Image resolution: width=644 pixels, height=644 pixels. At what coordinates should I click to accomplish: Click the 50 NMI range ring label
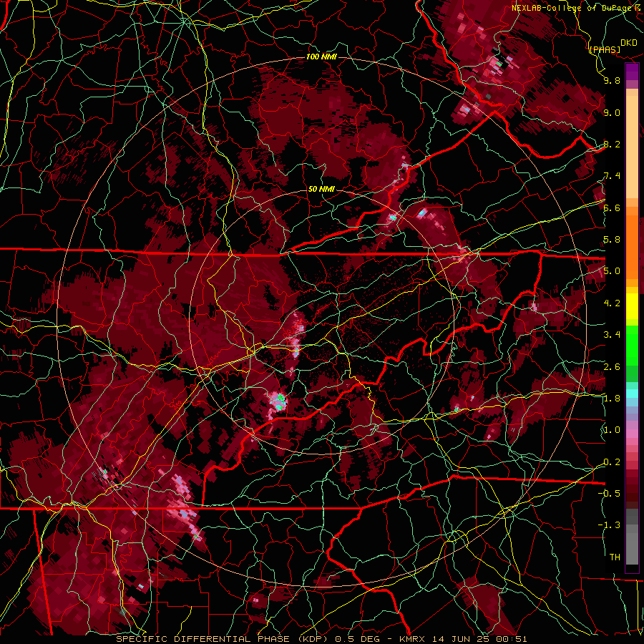321,190
